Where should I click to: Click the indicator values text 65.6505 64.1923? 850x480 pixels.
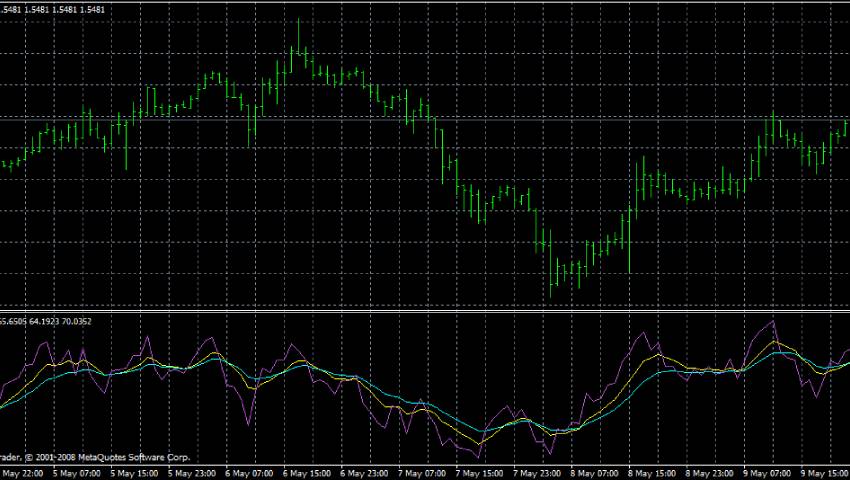tap(28, 321)
